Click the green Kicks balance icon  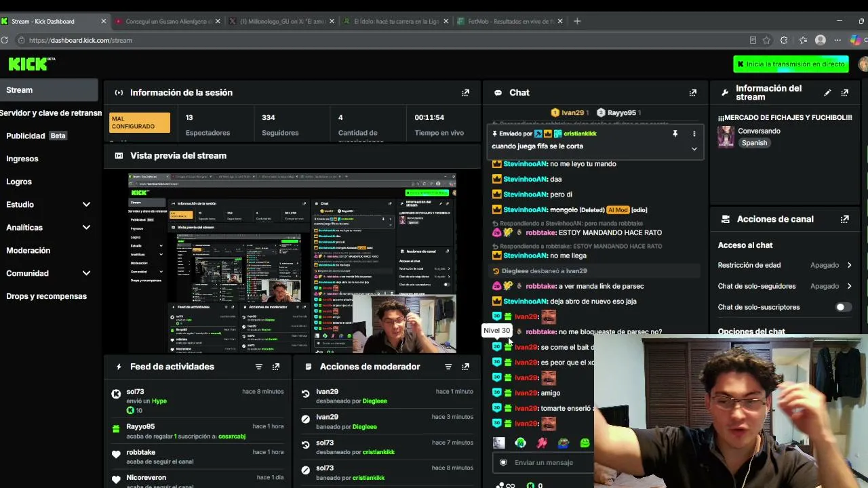pos(530,485)
